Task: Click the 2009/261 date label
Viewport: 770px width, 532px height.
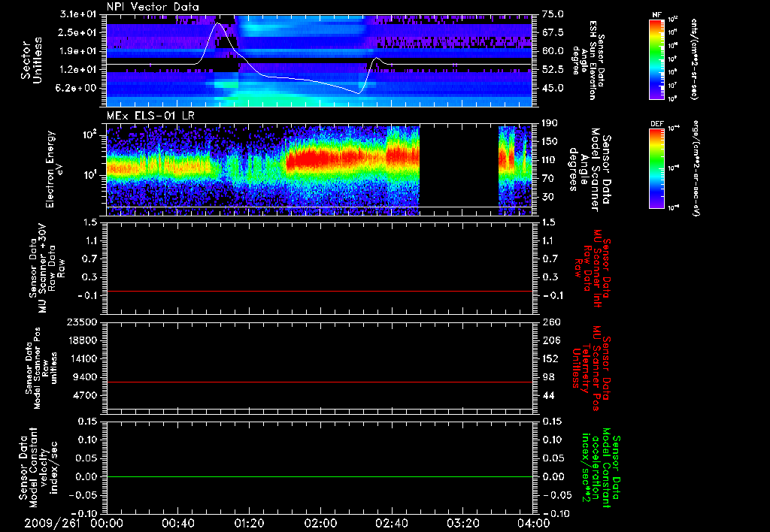Action: click(52, 523)
